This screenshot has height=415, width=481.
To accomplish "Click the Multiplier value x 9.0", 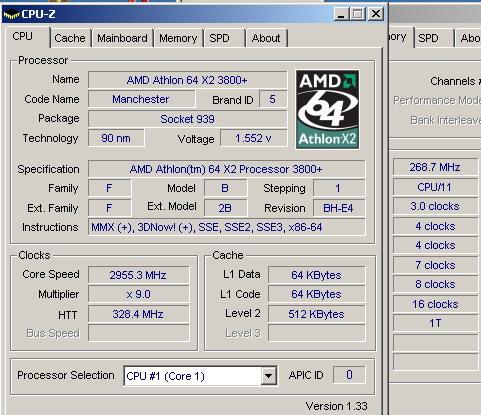I will pyautogui.click(x=138, y=294).
